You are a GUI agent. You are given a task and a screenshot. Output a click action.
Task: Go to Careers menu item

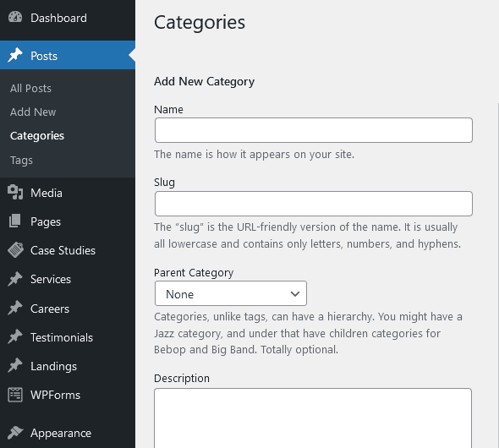click(68, 309)
